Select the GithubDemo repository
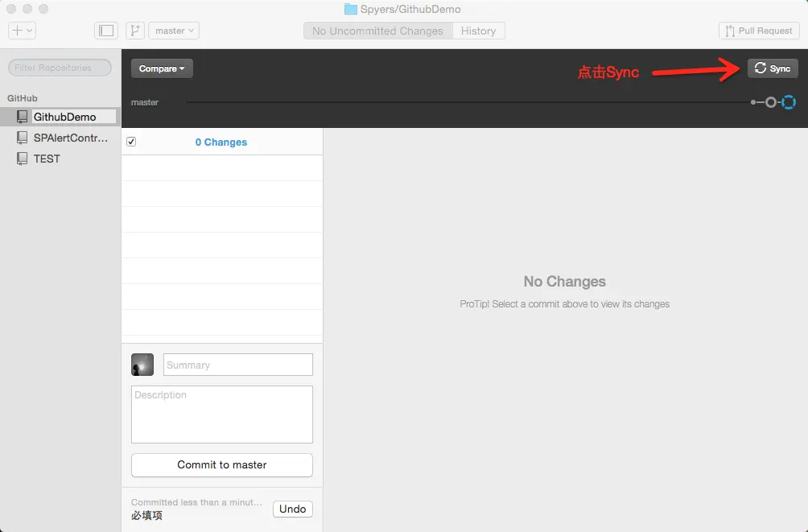The height and width of the screenshot is (532, 808). [60, 117]
